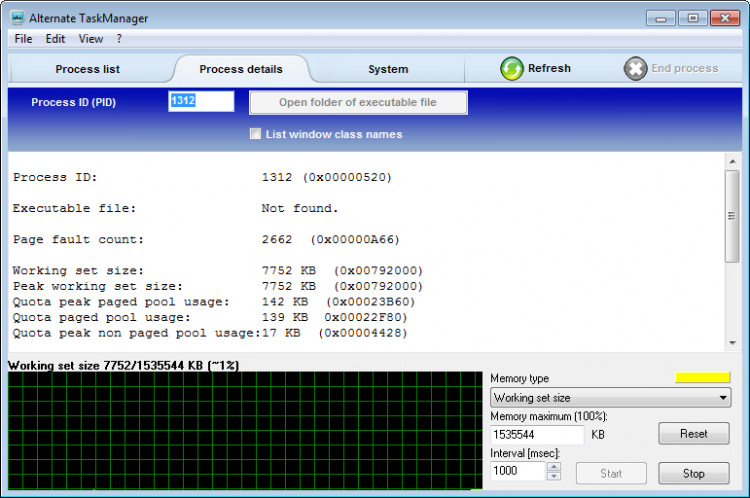Click the details scrollbar down arrow
Viewport: 750px width, 498px height.
click(732, 343)
